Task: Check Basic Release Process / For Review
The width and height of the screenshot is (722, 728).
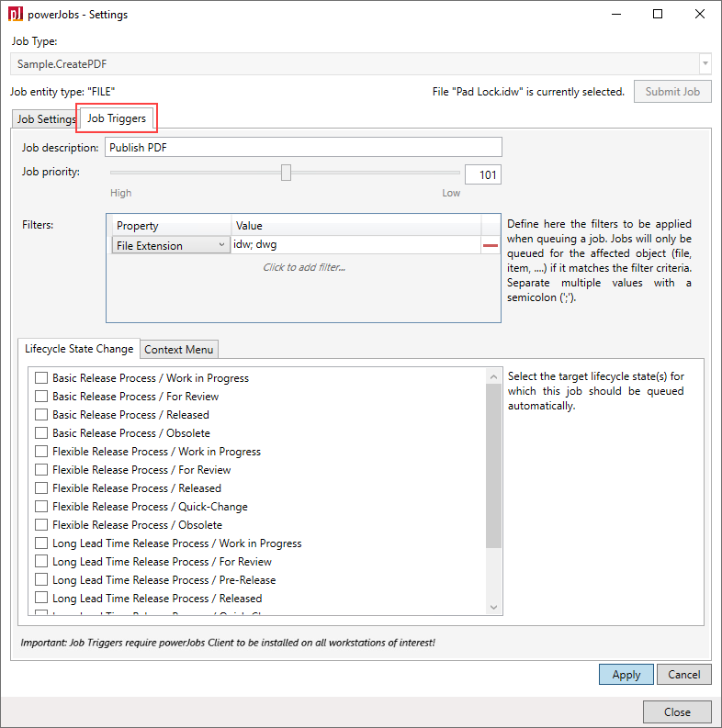Action: click(41, 396)
